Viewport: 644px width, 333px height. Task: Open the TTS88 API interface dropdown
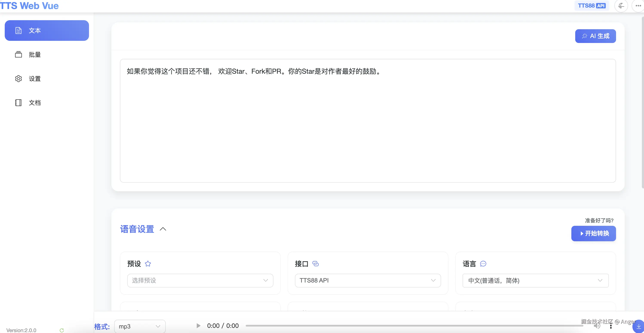click(x=368, y=281)
